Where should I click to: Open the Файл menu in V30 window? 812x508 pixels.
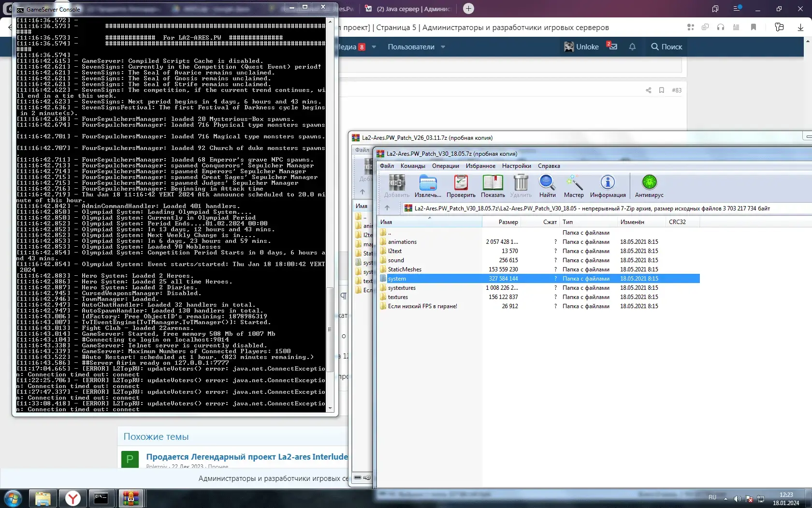[386, 166]
